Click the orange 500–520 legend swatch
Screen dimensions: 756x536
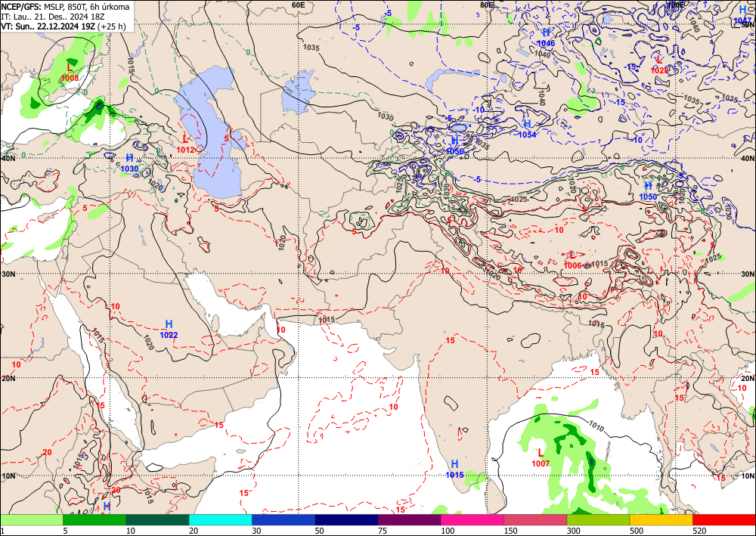(x=661, y=519)
